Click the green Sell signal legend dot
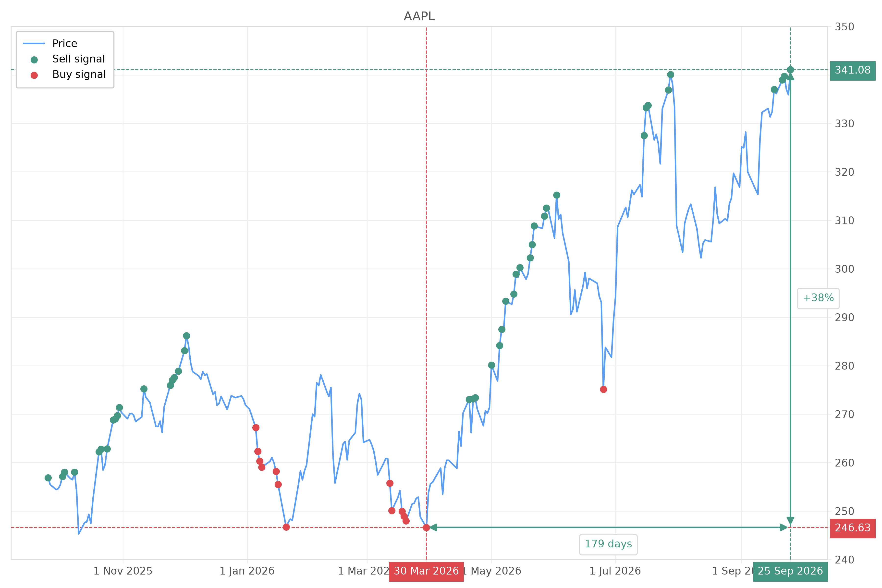882x588 pixels. click(34, 60)
